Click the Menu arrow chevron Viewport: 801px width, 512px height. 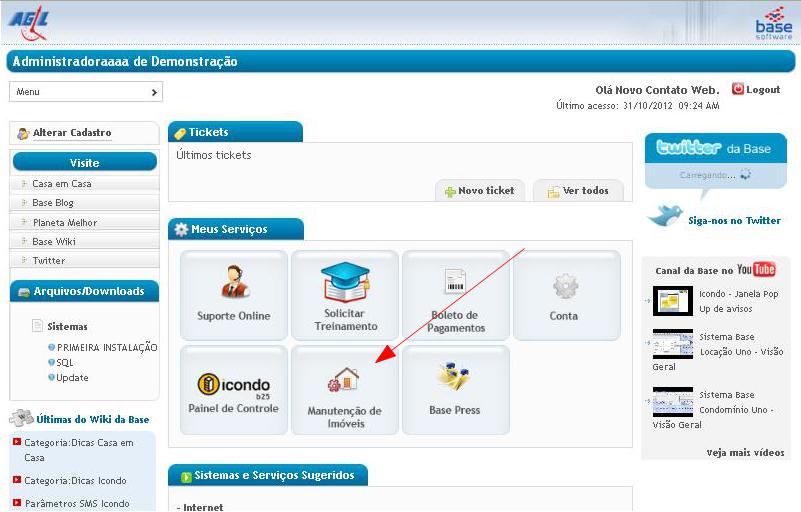[x=154, y=92]
